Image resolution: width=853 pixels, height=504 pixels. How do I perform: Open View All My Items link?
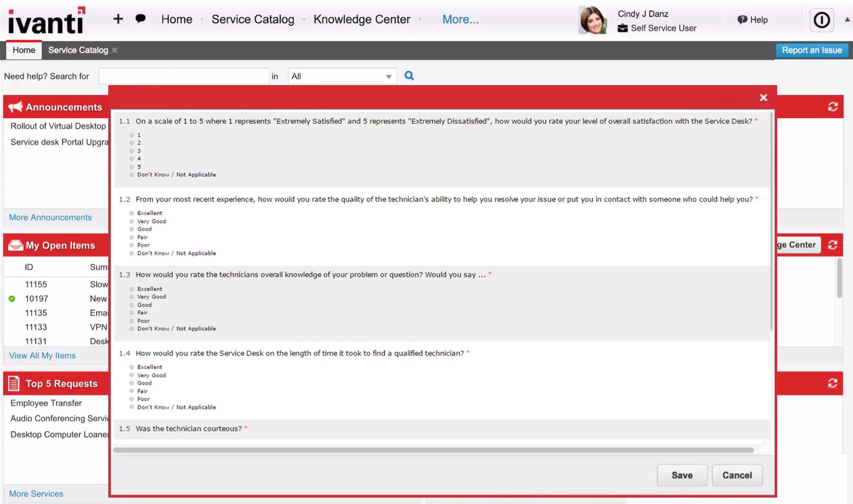pos(42,356)
